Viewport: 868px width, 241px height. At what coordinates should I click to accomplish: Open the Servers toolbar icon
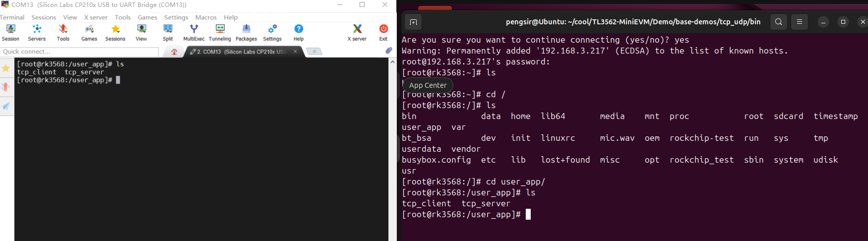[37, 32]
